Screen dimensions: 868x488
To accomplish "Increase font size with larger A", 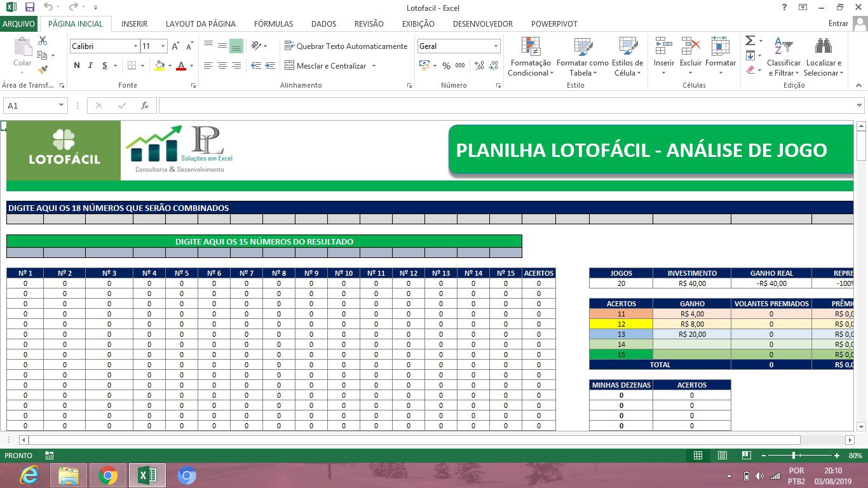I will (175, 46).
